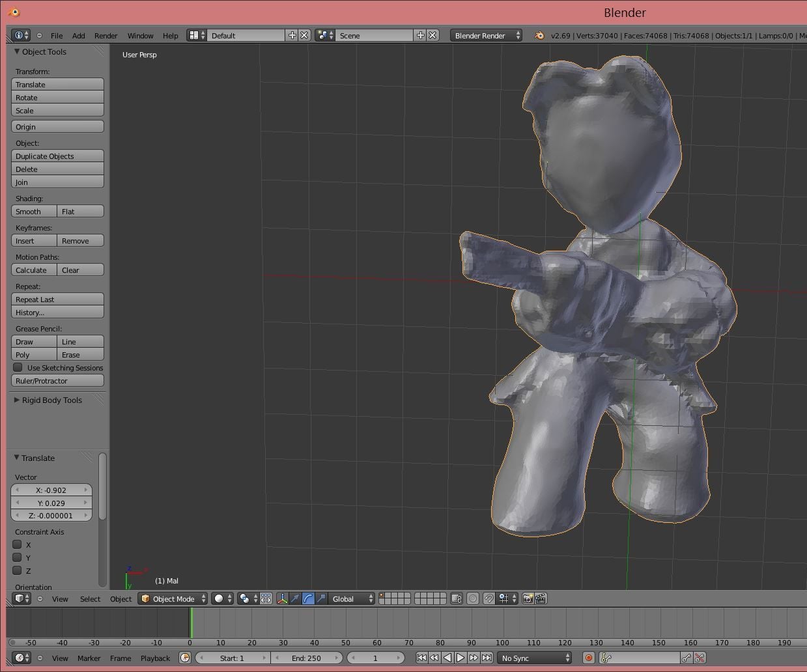
Task: Toggle the 3D manipulator widget icon
Action: 282,598
